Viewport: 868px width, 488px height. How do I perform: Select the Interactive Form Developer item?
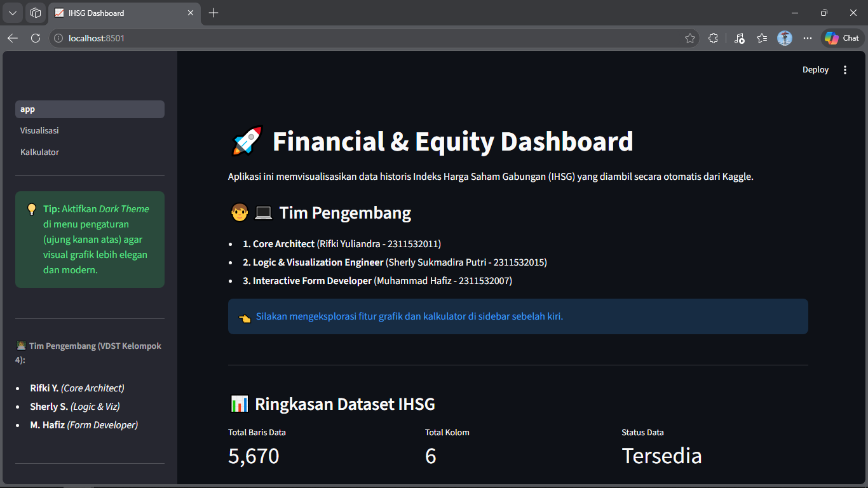[x=377, y=281]
